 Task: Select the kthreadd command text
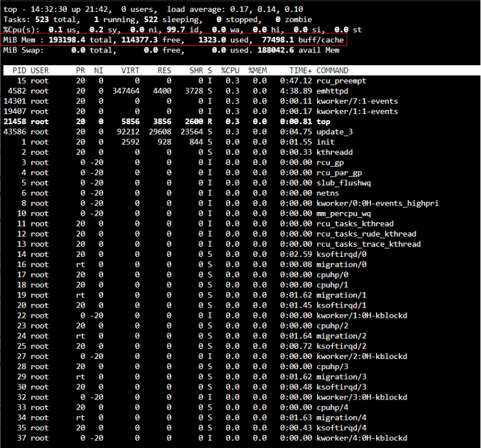click(x=335, y=152)
